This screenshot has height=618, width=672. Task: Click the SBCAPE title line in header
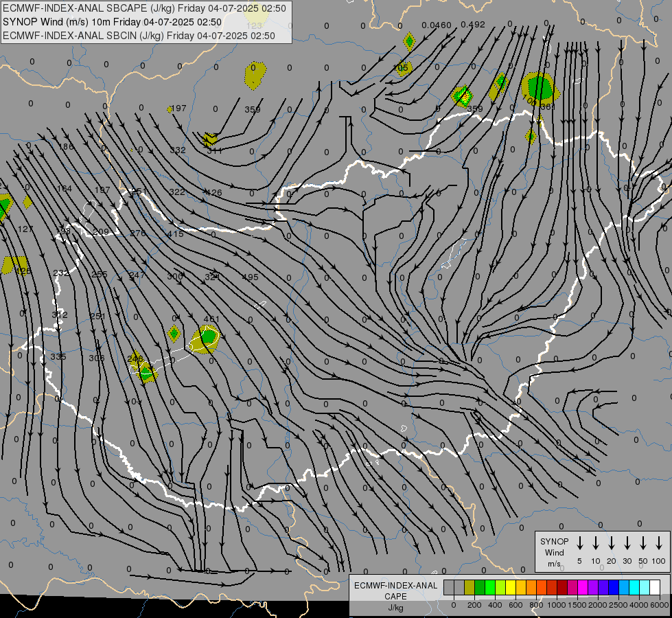(x=144, y=8)
